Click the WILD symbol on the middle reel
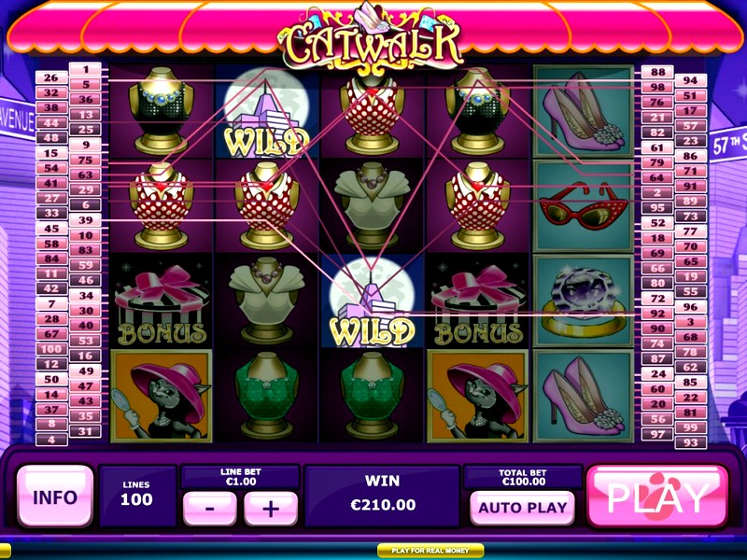 click(372, 301)
